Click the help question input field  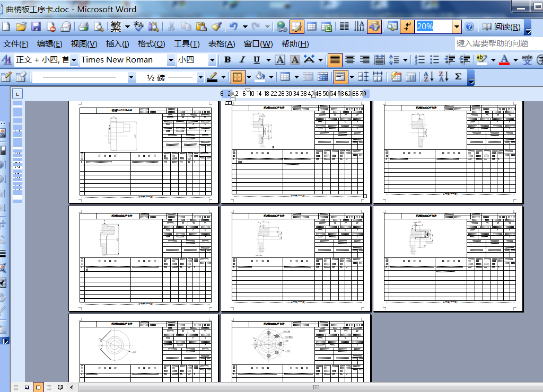coord(498,43)
